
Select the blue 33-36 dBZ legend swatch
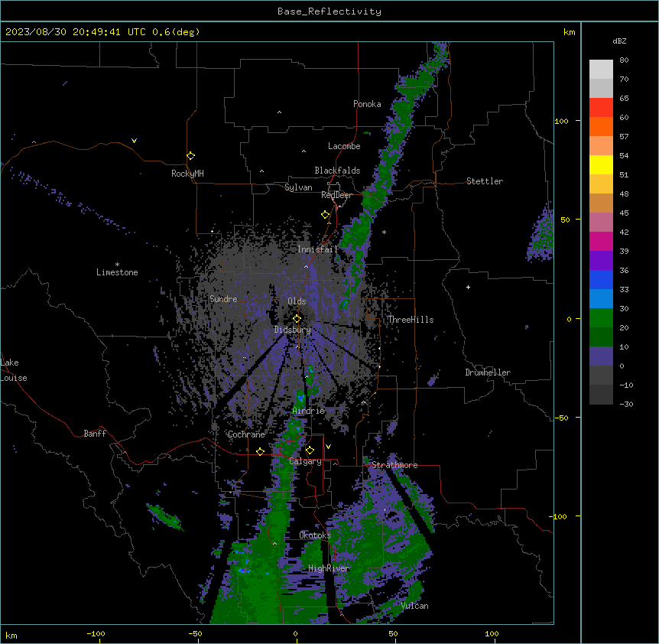coord(601,279)
